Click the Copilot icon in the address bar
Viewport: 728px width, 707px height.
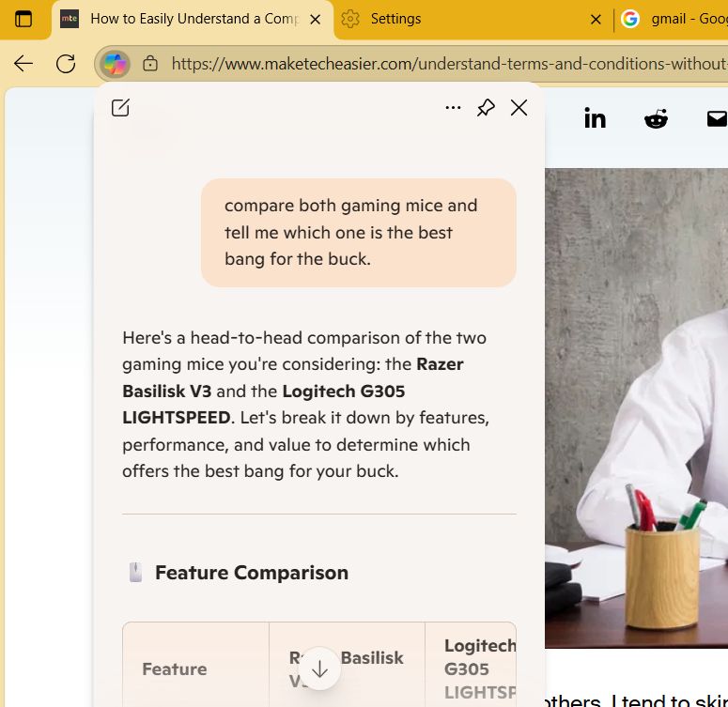pyautogui.click(x=115, y=64)
